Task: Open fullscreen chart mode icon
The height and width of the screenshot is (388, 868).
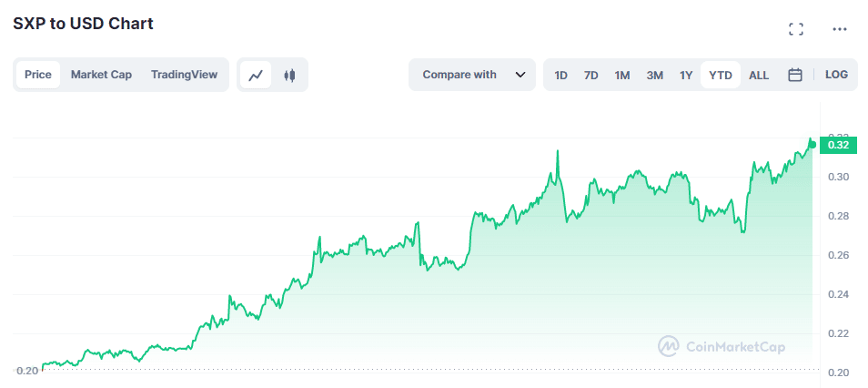Action: pos(796,29)
